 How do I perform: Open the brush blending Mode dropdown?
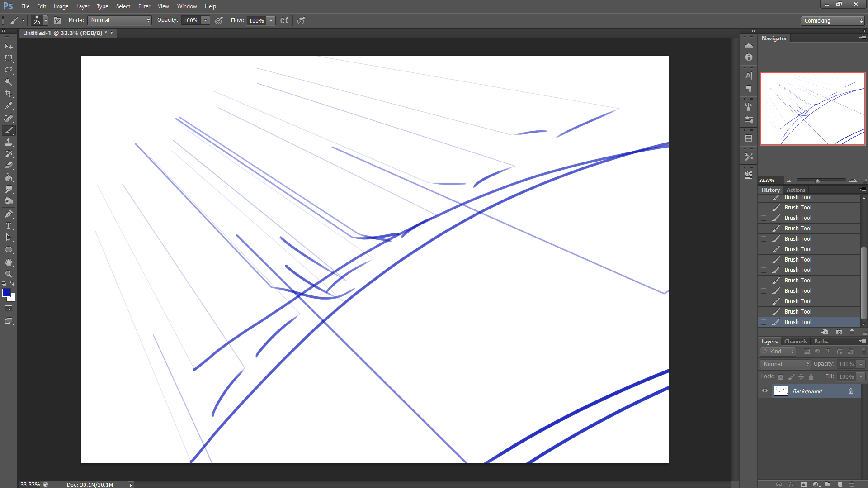[120, 20]
